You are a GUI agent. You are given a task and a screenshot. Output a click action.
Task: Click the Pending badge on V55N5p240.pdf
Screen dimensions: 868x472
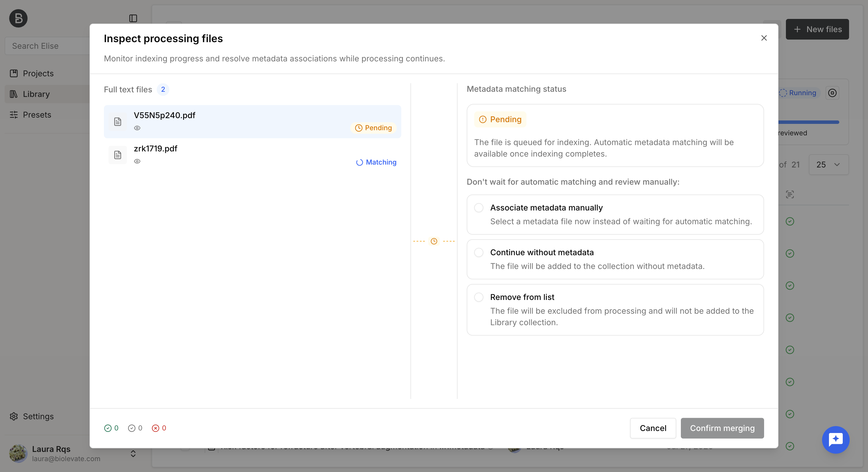pyautogui.click(x=373, y=128)
